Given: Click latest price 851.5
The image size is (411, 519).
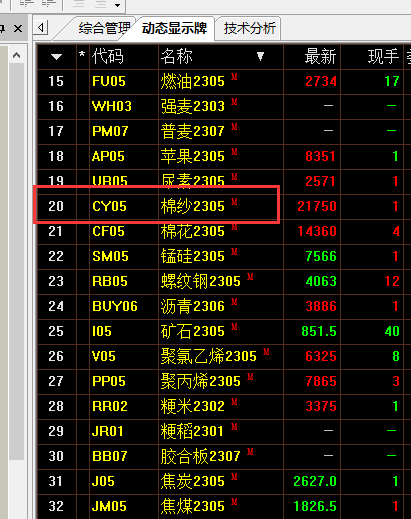Looking at the screenshot, I should [x=319, y=331].
